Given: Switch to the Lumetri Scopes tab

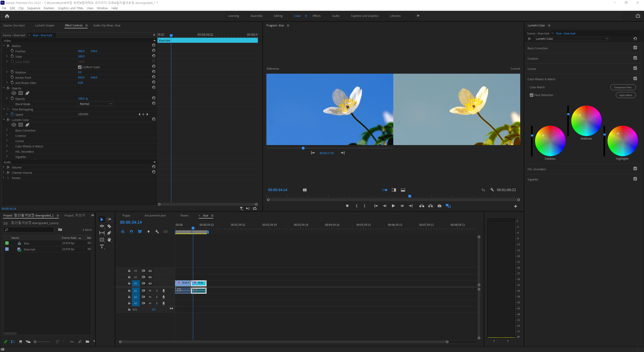Looking at the screenshot, I should tap(45, 25).
